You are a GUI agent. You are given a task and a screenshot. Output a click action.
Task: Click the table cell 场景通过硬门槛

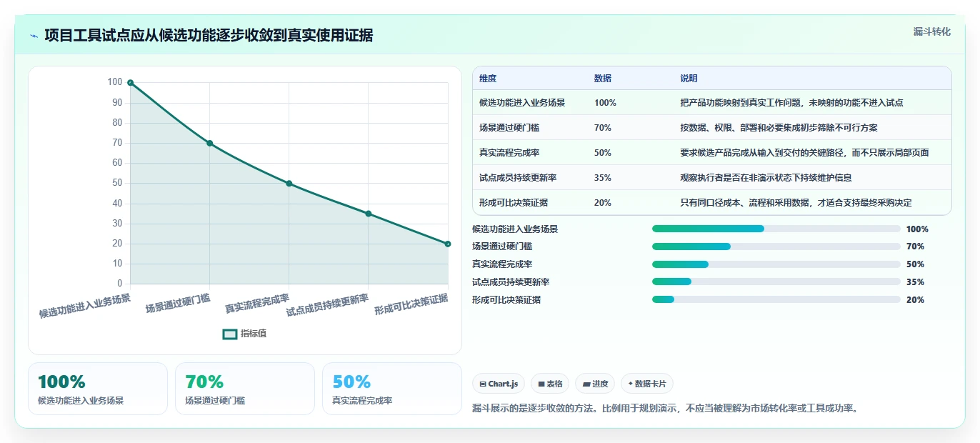[x=509, y=128]
